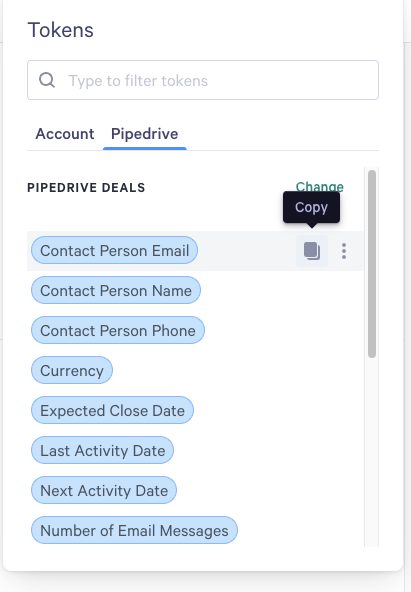Click the Pipedrive Deals section header
411x592 pixels.
click(86, 188)
